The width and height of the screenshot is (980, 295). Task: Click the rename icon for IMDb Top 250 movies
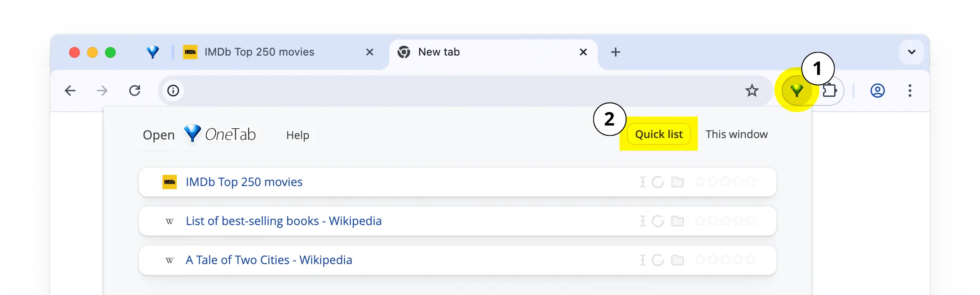pyautogui.click(x=643, y=182)
